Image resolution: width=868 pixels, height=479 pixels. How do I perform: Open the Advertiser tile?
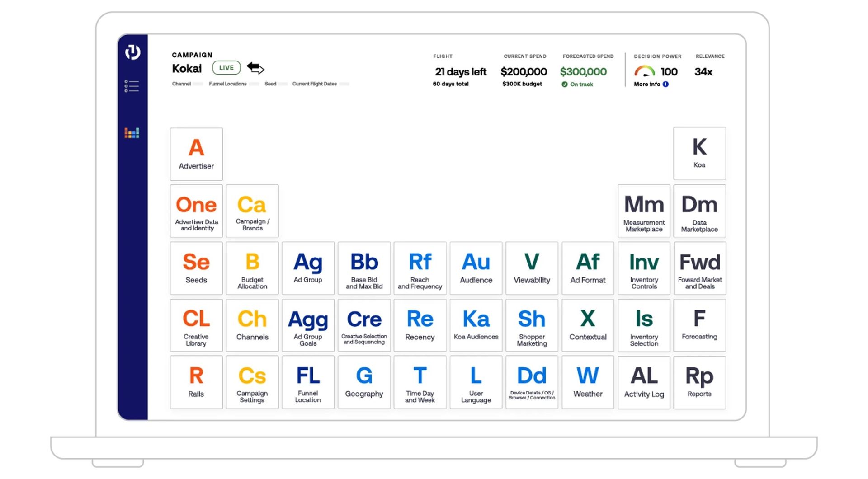click(x=196, y=154)
